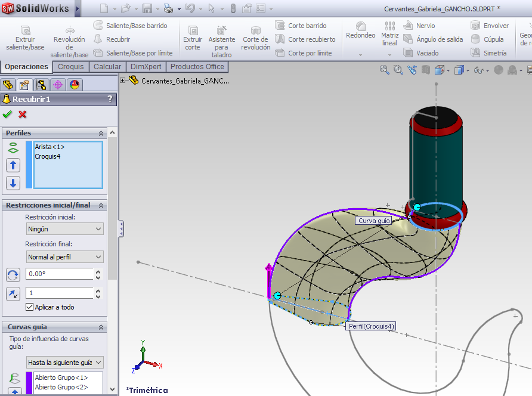The image size is (532, 396).
Task: Open the Hasta la siguiente guía dropdown
Action: click(64, 362)
